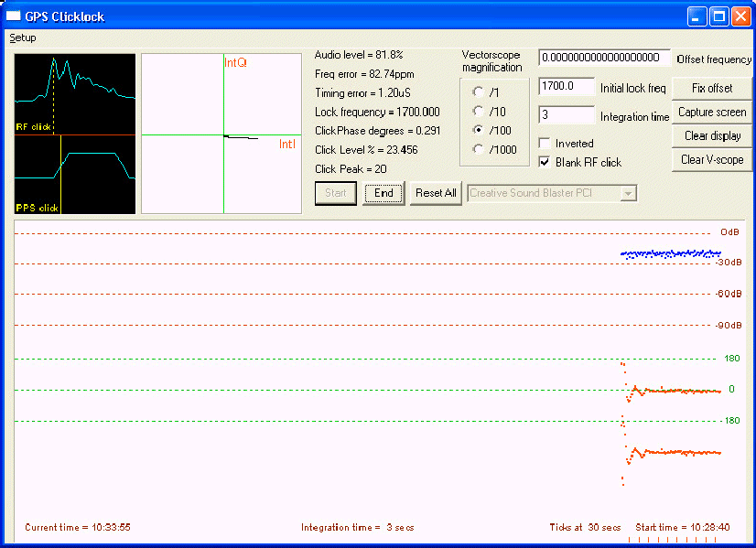This screenshot has height=548, width=756.
Task: Select the /10 vectorscope magnification
Action: click(478, 112)
